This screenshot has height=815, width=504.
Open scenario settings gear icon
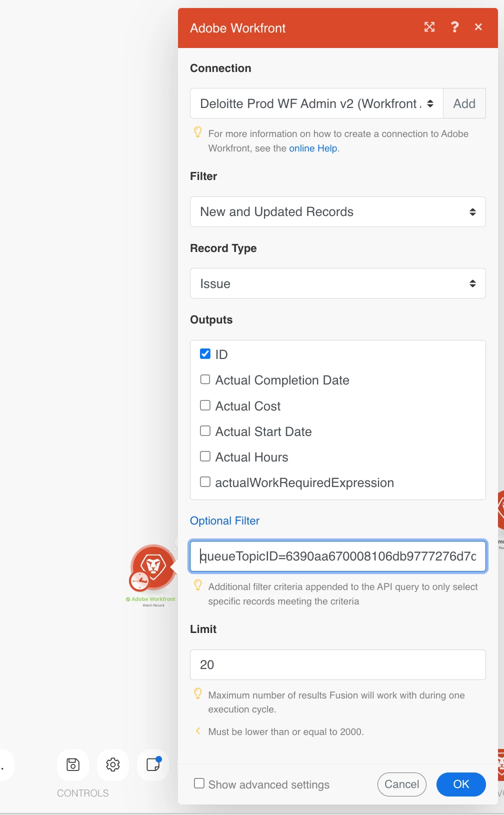tap(113, 764)
